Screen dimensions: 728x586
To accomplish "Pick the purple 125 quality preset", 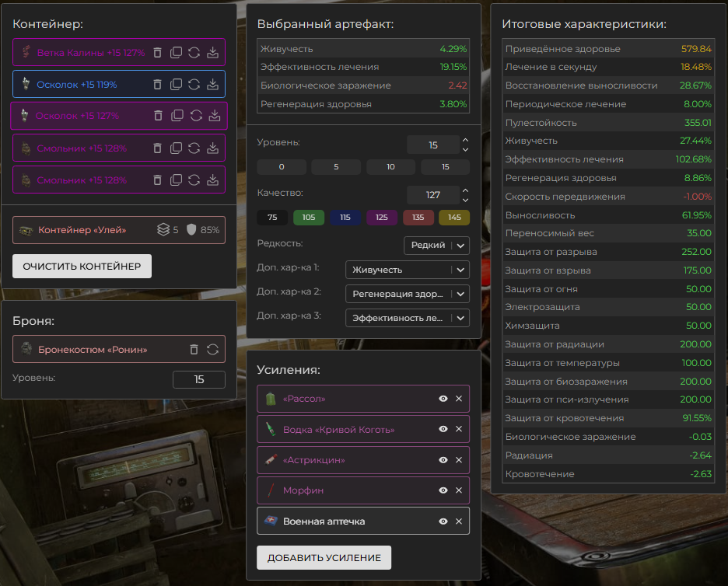I will (x=382, y=217).
